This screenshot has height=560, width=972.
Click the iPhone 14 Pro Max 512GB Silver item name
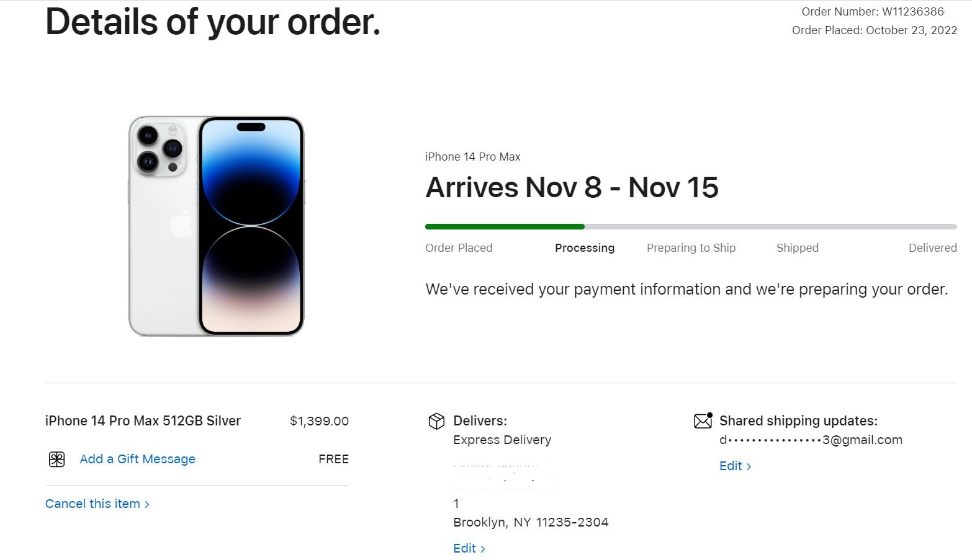143,421
